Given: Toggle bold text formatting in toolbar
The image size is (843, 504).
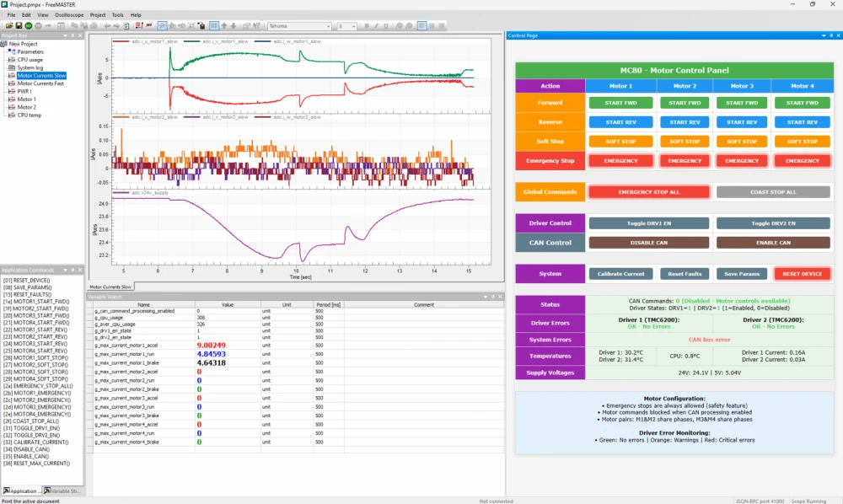Looking at the screenshot, I should (366, 25).
